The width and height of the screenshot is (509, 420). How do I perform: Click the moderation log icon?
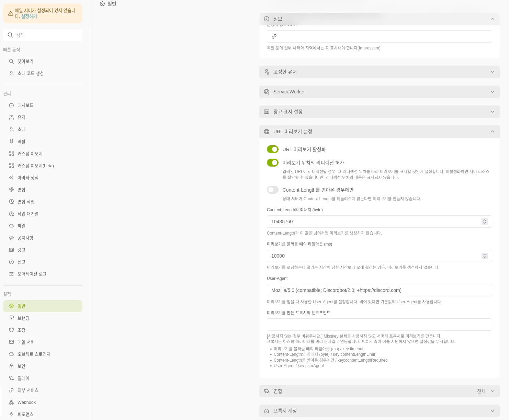click(x=11, y=274)
